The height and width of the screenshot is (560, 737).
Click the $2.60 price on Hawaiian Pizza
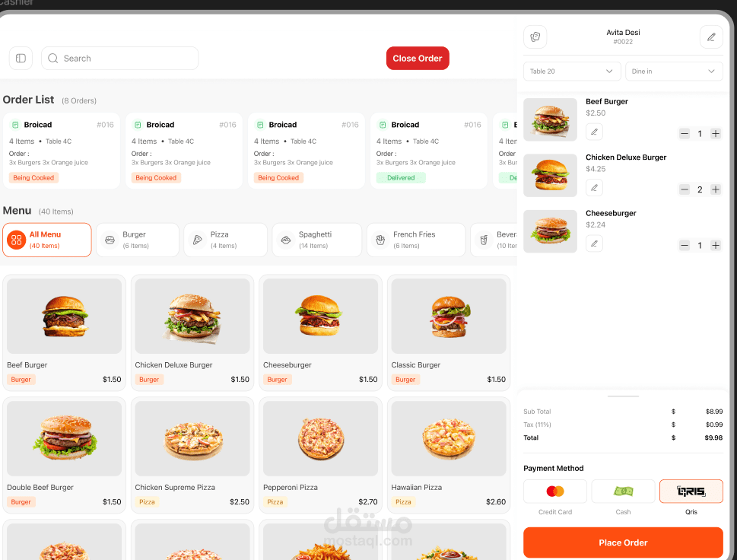(496, 501)
